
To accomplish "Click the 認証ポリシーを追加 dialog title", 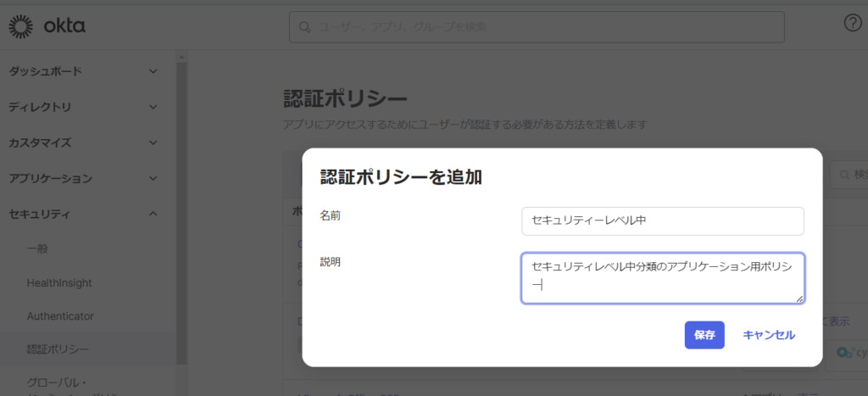I will click(x=401, y=177).
